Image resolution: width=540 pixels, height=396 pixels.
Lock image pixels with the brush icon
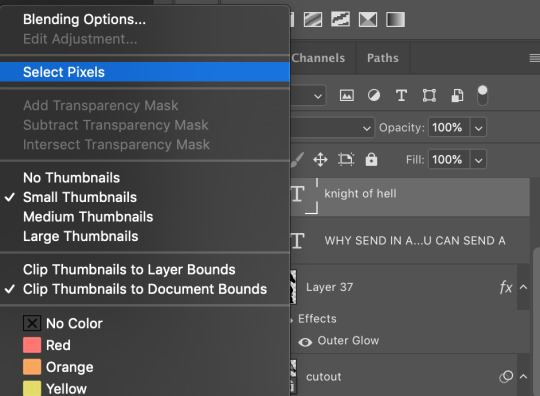coord(297,160)
